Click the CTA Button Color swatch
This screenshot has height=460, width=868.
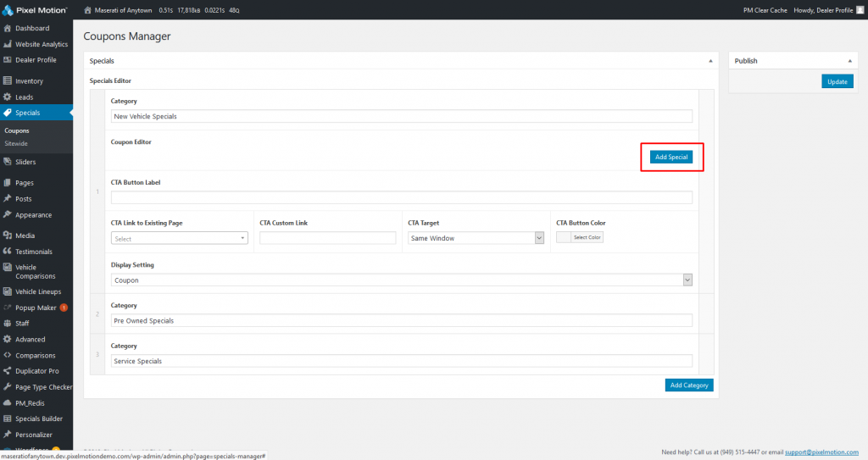[564, 237]
